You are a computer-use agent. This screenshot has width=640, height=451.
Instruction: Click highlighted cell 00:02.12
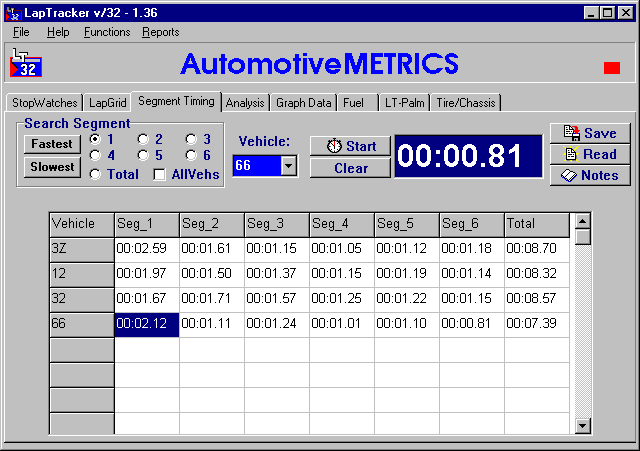[x=147, y=325]
